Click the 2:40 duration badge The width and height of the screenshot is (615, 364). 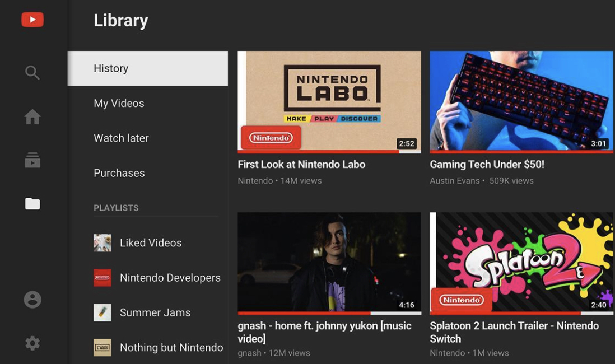(x=599, y=305)
